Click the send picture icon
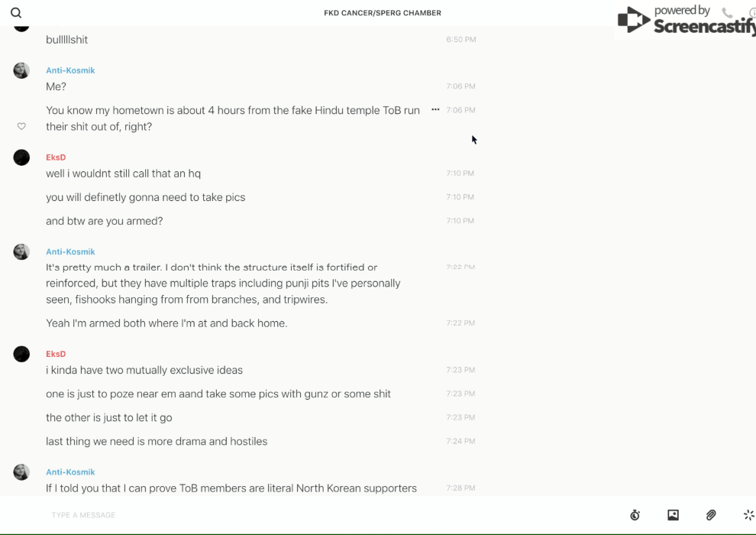 click(673, 515)
